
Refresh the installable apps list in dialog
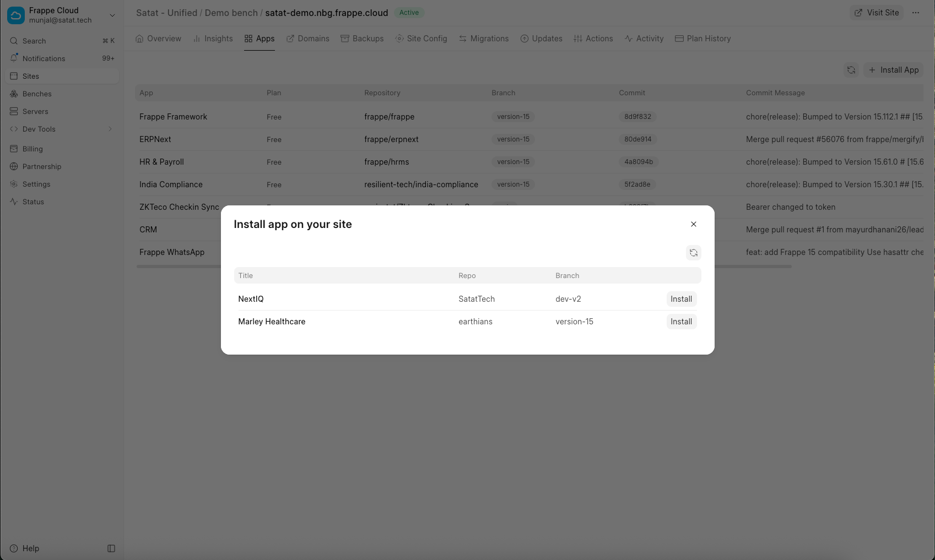pyautogui.click(x=694, y=253)
